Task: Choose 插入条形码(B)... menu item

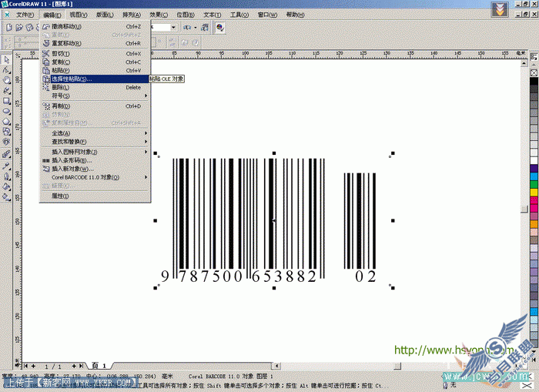Action: click(95, 160)
